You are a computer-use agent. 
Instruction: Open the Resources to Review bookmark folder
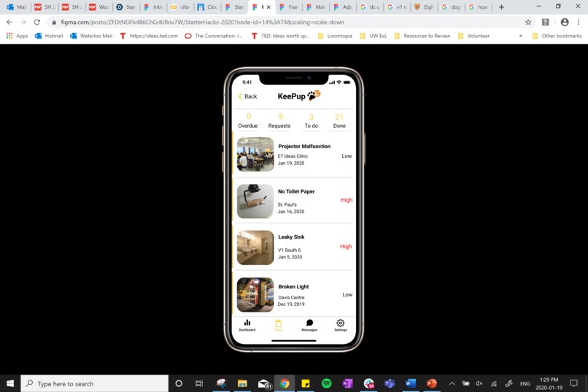coord(422,36)
